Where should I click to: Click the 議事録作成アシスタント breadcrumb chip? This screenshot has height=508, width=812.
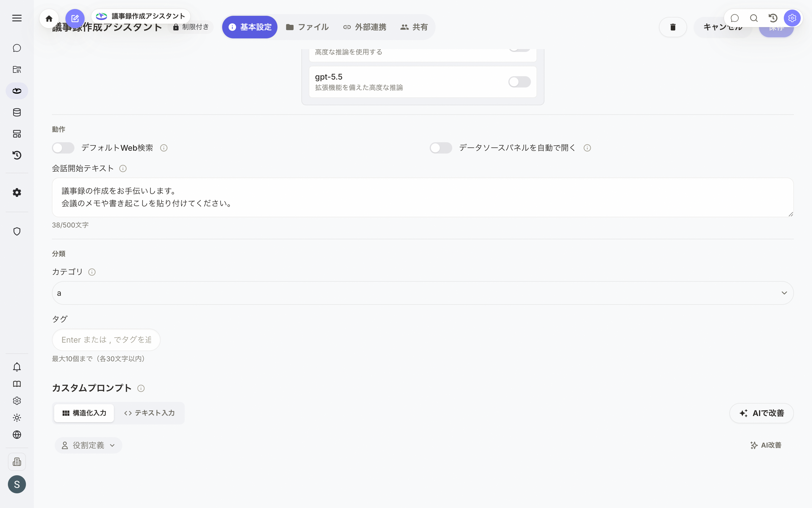[x=141, y=16]
